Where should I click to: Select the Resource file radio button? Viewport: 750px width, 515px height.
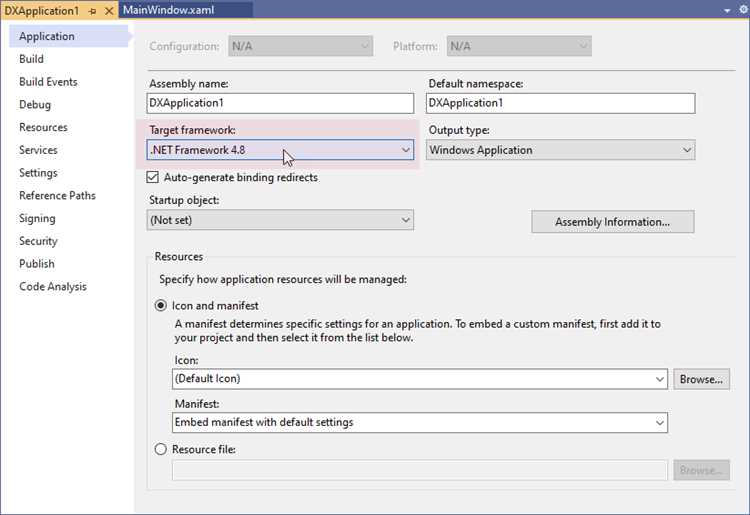[161, 449]
